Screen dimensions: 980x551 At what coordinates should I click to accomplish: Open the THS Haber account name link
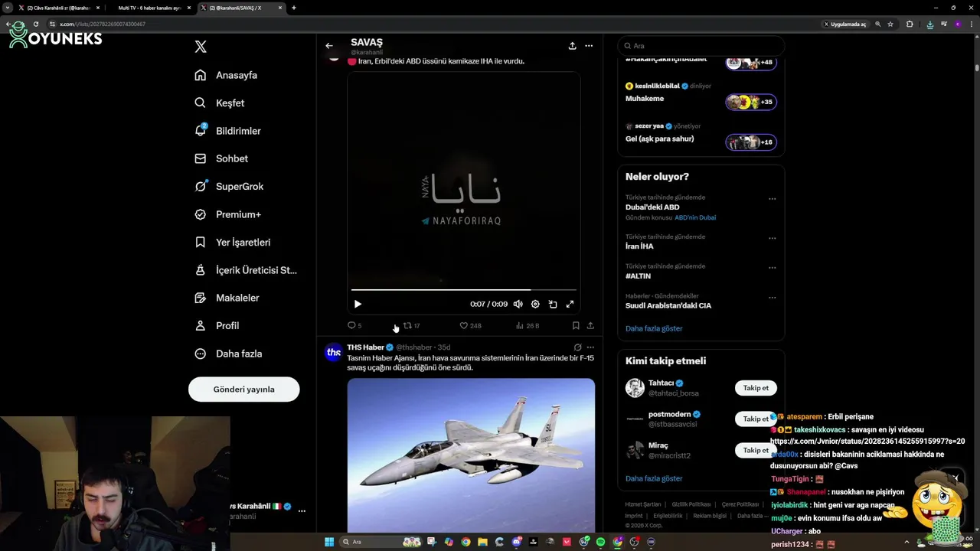[x=366, y=347]
